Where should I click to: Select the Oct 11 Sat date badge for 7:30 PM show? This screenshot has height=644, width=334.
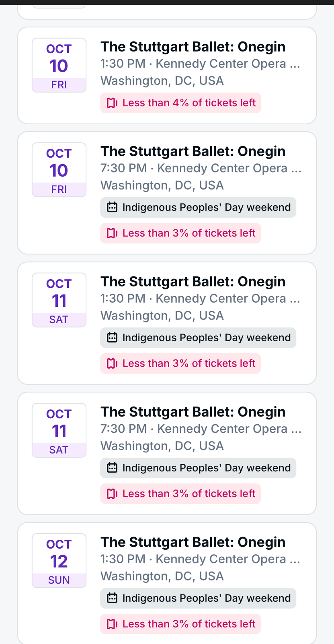tap(59, 430)
